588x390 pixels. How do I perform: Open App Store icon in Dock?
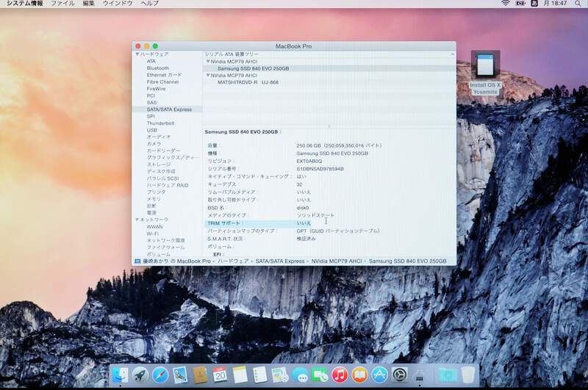point(379,375)
